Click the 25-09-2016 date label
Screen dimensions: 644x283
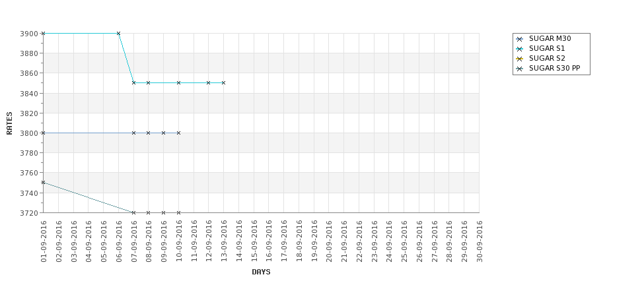pos(404,241)
